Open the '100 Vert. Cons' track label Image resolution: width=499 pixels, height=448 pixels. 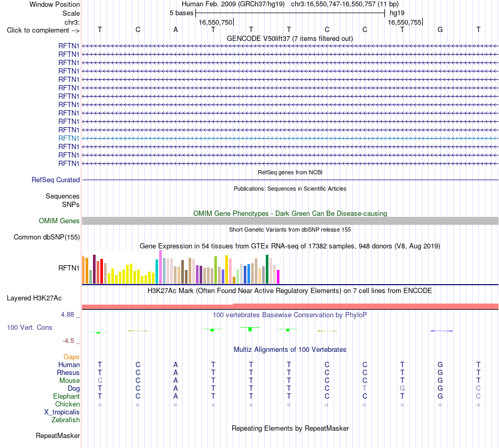pos(29,327)
